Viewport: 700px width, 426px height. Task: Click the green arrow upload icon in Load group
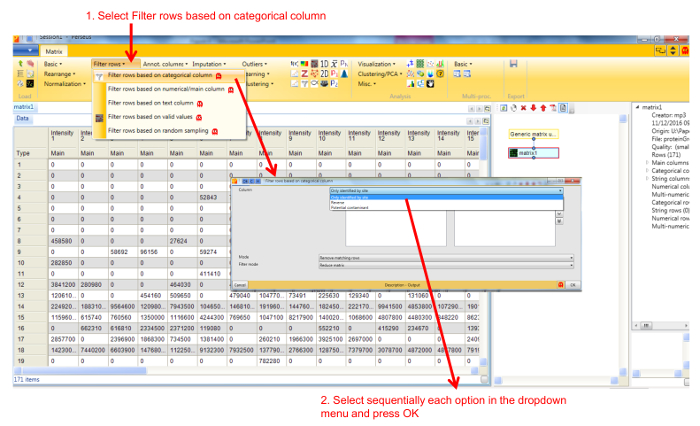19,64
